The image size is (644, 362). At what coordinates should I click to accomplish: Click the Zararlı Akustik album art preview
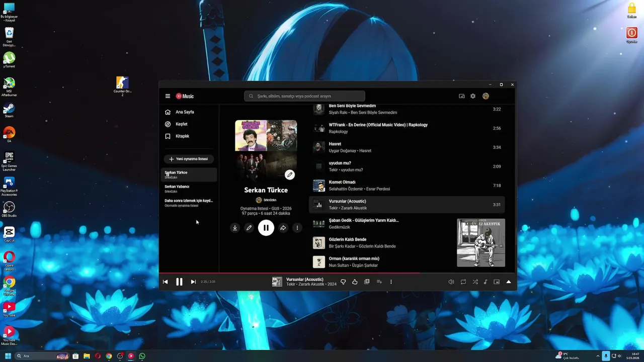tap(481, 243)
